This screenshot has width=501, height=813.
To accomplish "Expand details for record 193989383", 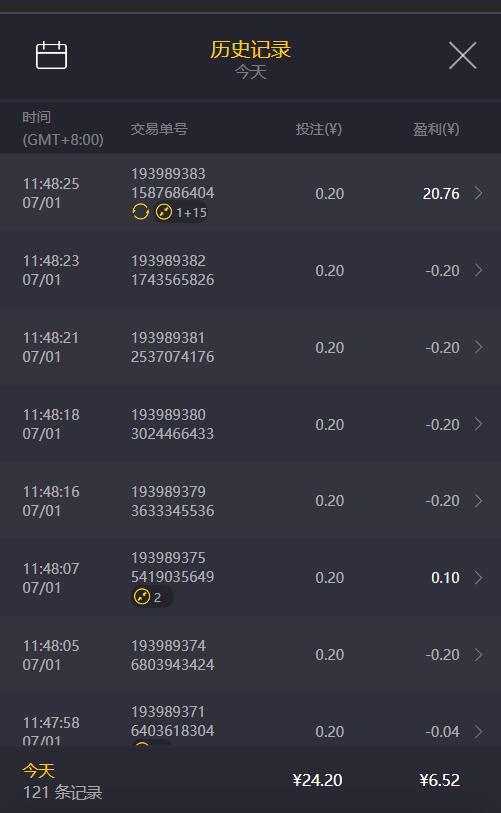I will point(479,193).
